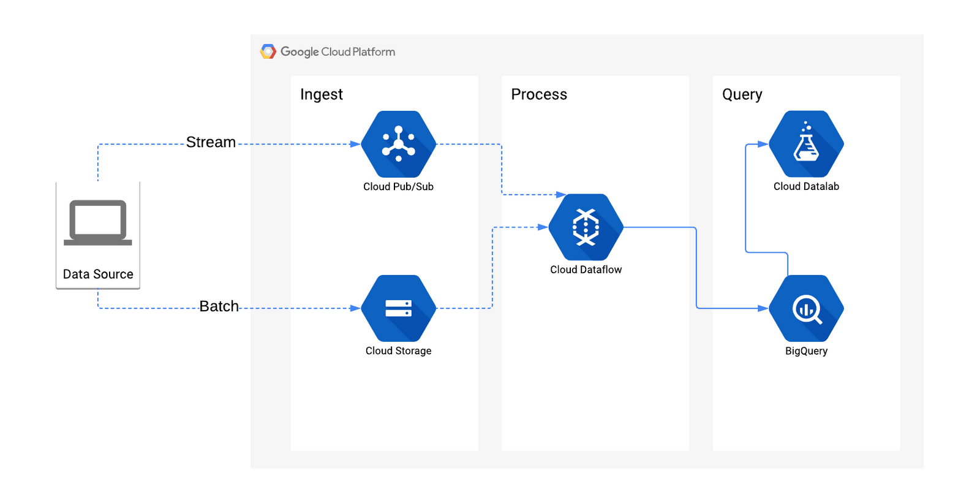Screen dimensions: 980x503
Task: Click the 'Cloud Datalab' label text
Action: click(806, 186)
